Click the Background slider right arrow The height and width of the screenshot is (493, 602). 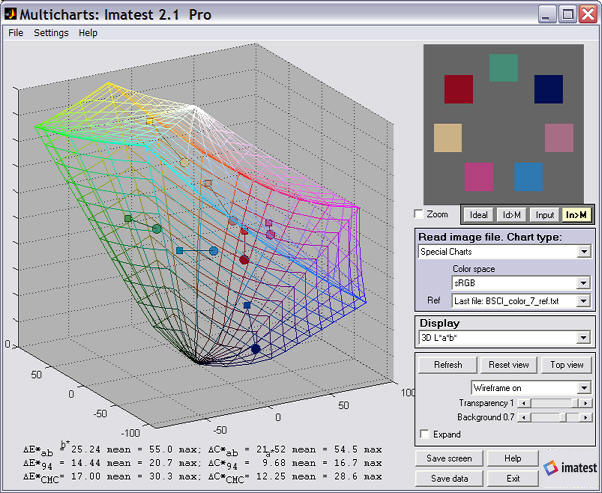[585, 417]
